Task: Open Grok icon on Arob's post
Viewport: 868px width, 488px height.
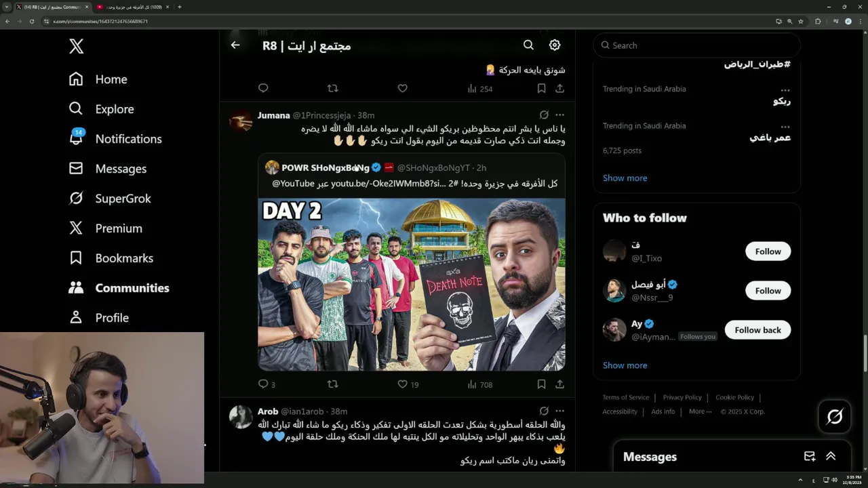Action: (544, 411)
